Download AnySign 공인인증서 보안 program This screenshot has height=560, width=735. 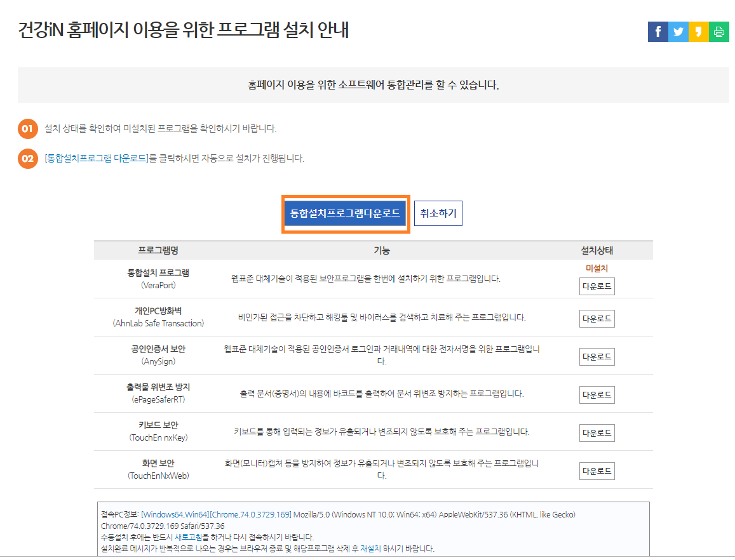point(597,357)
